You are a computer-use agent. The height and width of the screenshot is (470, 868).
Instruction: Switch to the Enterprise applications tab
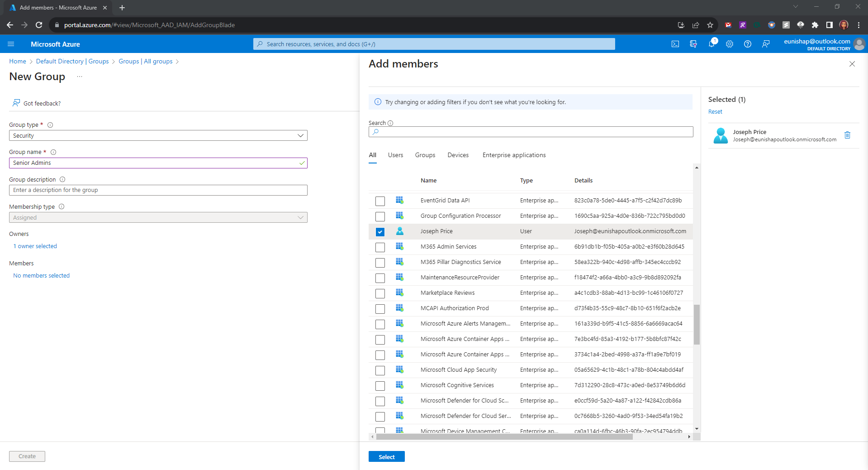tap(513, 155)
